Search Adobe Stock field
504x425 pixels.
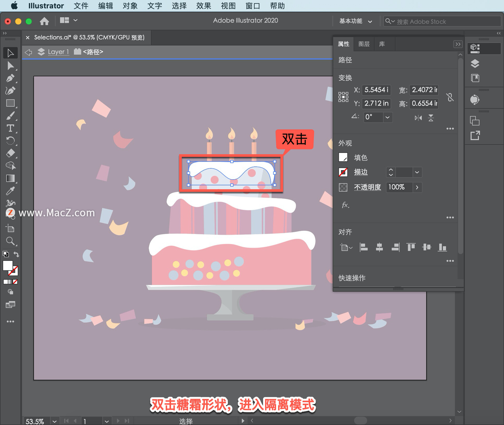click(x=442, y=22)
